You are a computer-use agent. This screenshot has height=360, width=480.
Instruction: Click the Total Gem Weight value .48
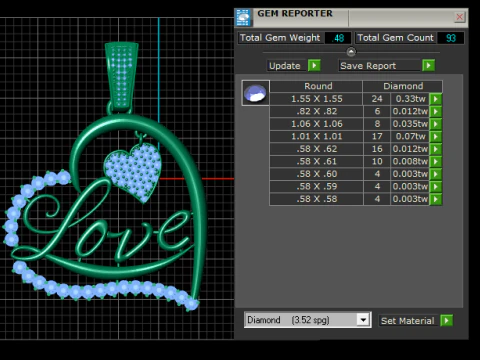click(338, 38)
